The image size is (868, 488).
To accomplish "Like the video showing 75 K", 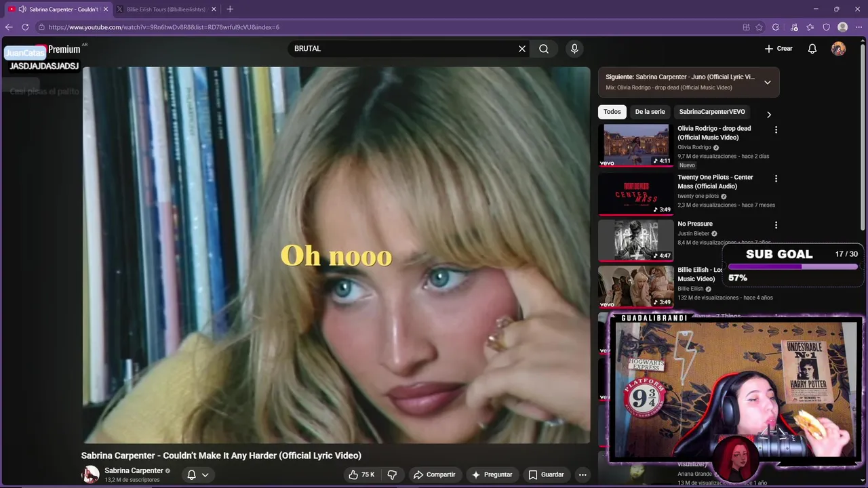I will [x=361, y=474].
